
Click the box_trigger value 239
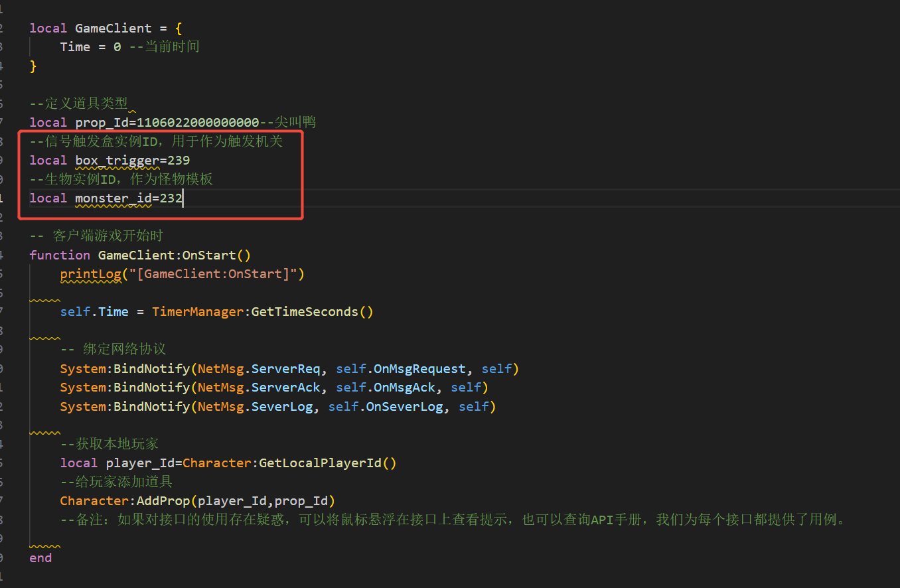179,161
